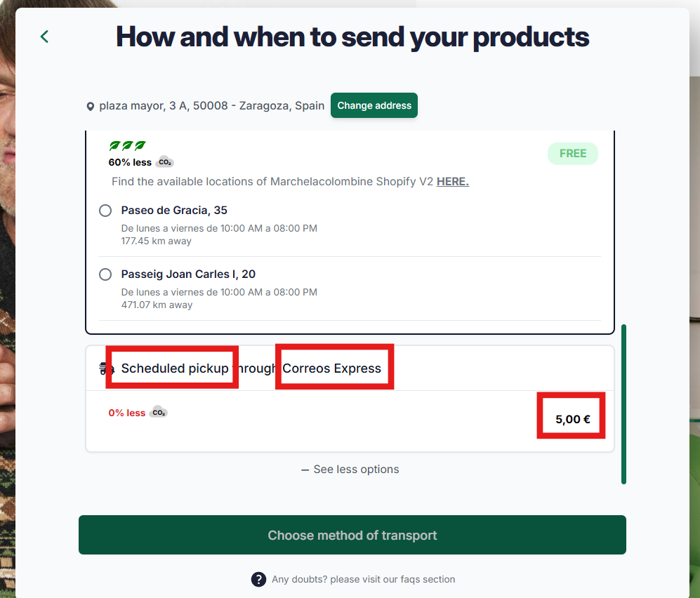The image size is (700, 598).
Task: Click the CO2 cloud icon next to 0% less
Action: click(x=159, y=412)
